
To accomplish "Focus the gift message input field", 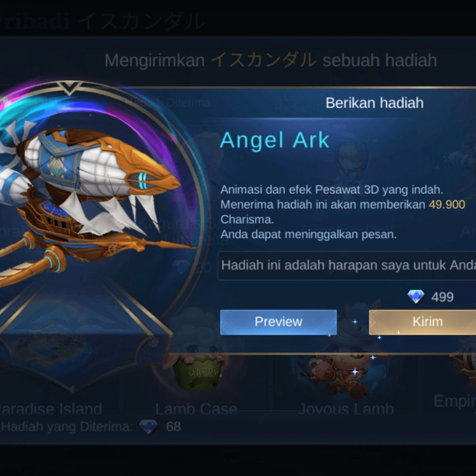I will (347, 265).
